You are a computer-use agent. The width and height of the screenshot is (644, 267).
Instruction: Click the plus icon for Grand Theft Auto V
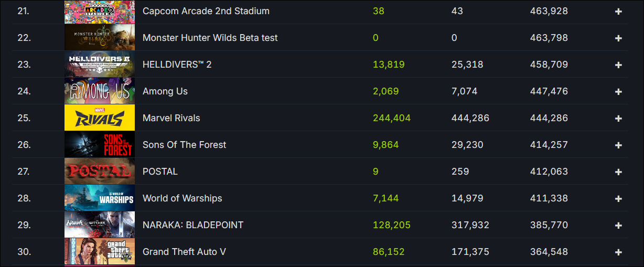[618, 252]
